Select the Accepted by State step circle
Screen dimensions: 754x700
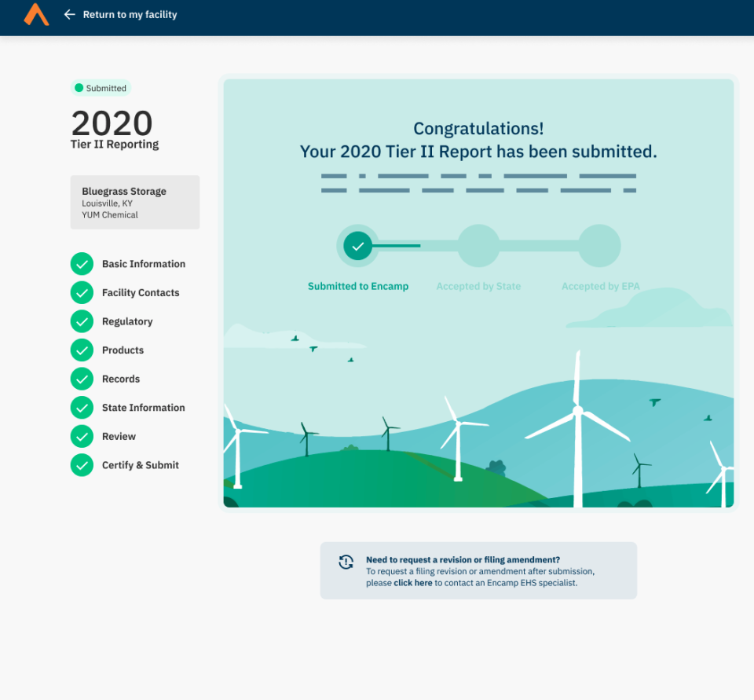(478, 245)
